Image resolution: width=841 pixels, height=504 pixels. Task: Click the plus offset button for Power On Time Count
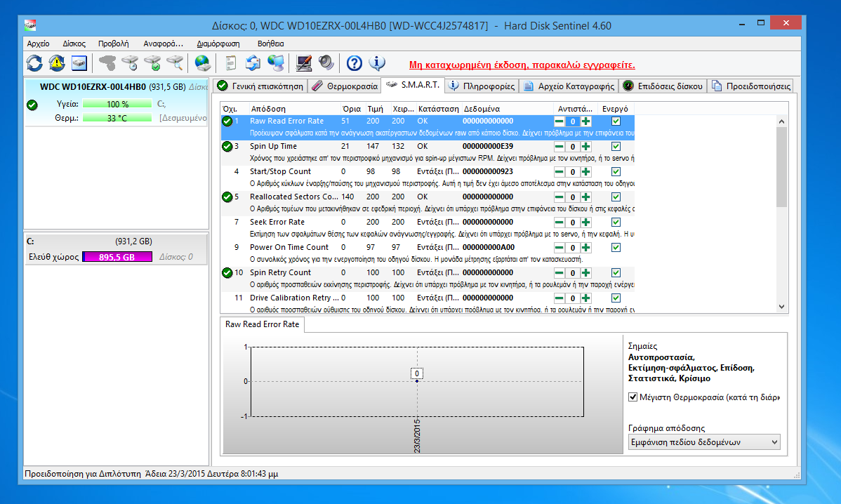(x=585, y=248)
